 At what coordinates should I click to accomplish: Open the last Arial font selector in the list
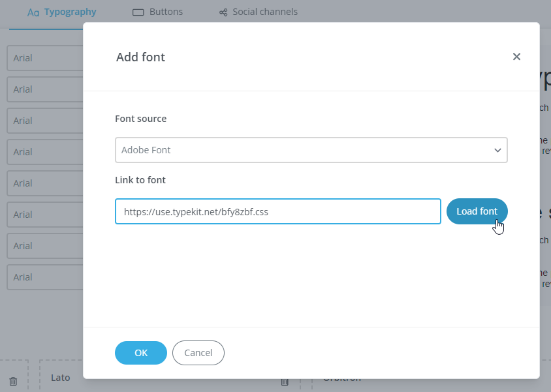pyautogui.click(x=44, y=277)
